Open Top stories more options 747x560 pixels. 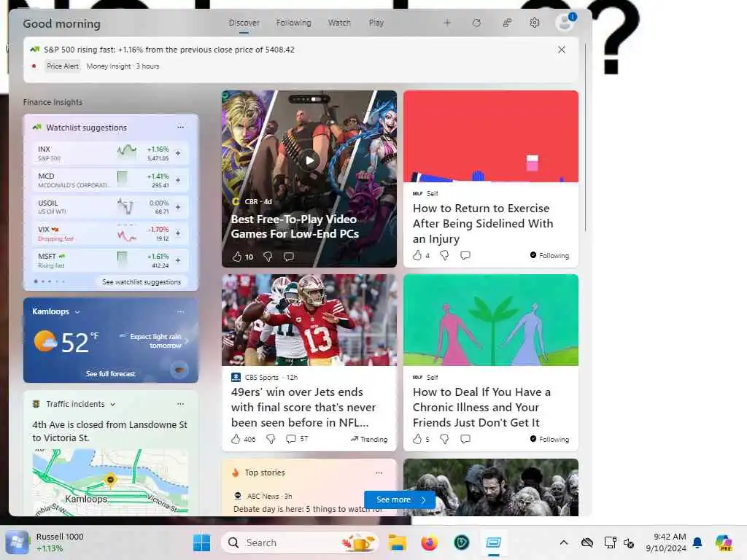[379, 472]
